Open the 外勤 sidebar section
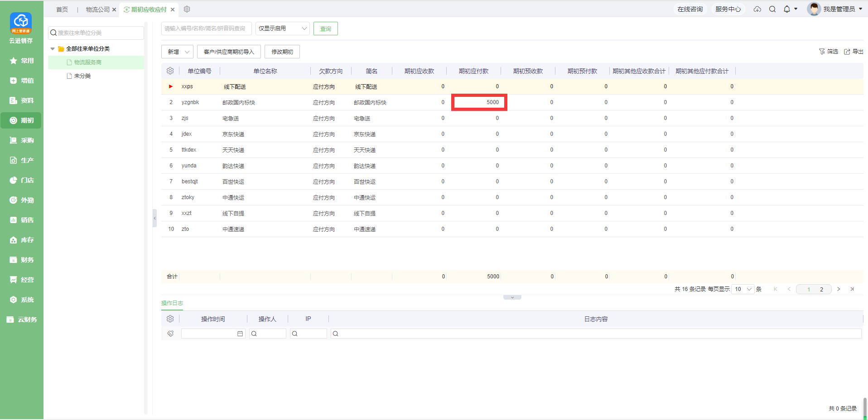 tap(22, 200)
